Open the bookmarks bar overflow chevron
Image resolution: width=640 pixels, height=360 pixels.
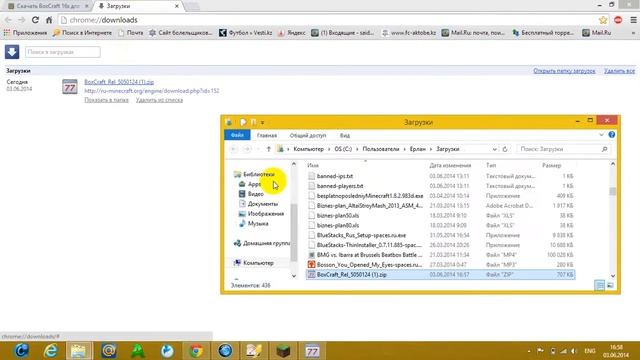pos(633,33)
